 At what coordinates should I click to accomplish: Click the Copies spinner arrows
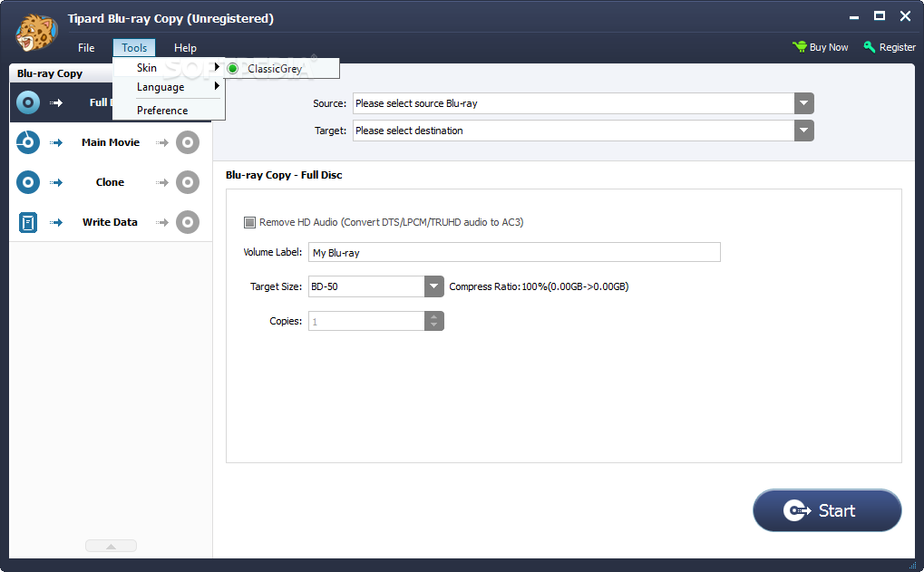tap(433, 321)
